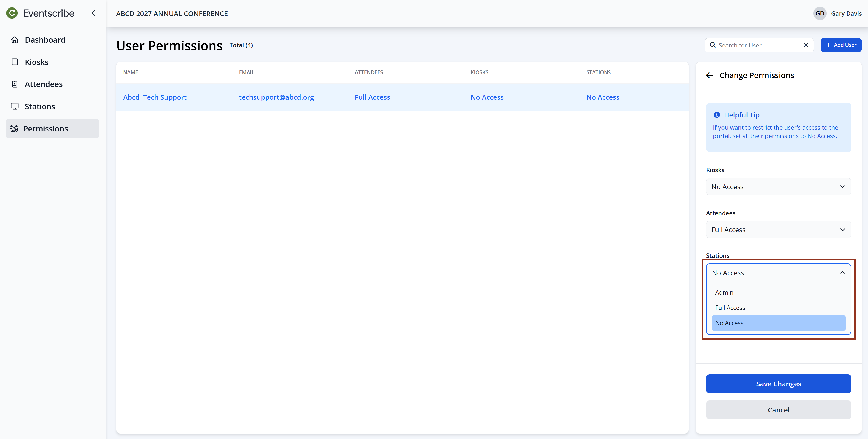Open the Kiosks permission dropdown
868x439 pixels.
pyautogui.click(x=778, y=187)
